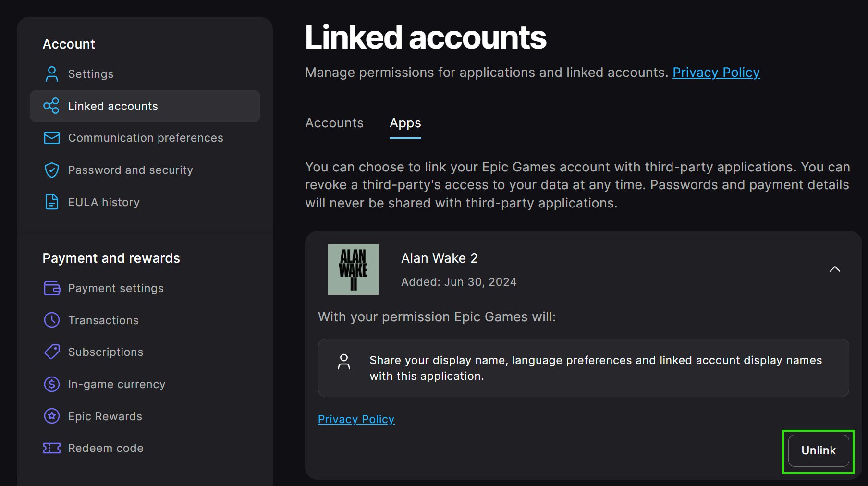Click the 'Added: Jun 30, 2024' date text
The height and width of the screenshot is (486, 868).
point(459,282)
